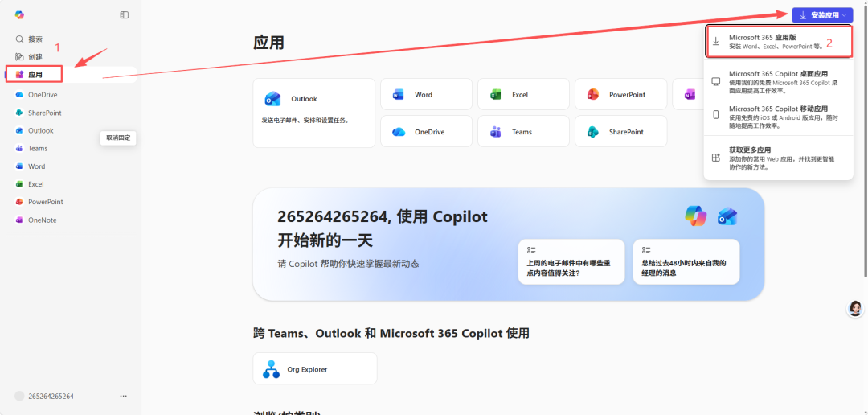The width and height of the screenshot is (868, 415).
Task: Open the Outlook app card
Action: [x=314, y=113]
